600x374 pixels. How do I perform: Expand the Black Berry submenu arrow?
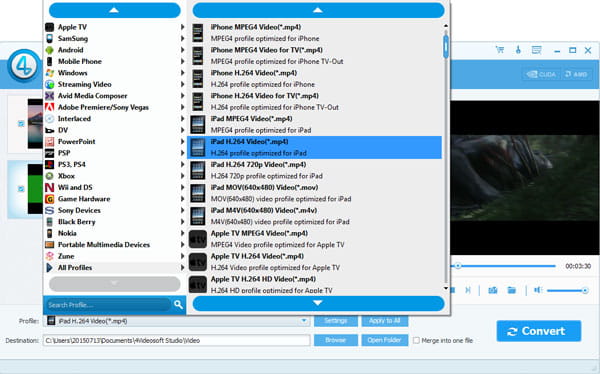(x=183, y=222)
